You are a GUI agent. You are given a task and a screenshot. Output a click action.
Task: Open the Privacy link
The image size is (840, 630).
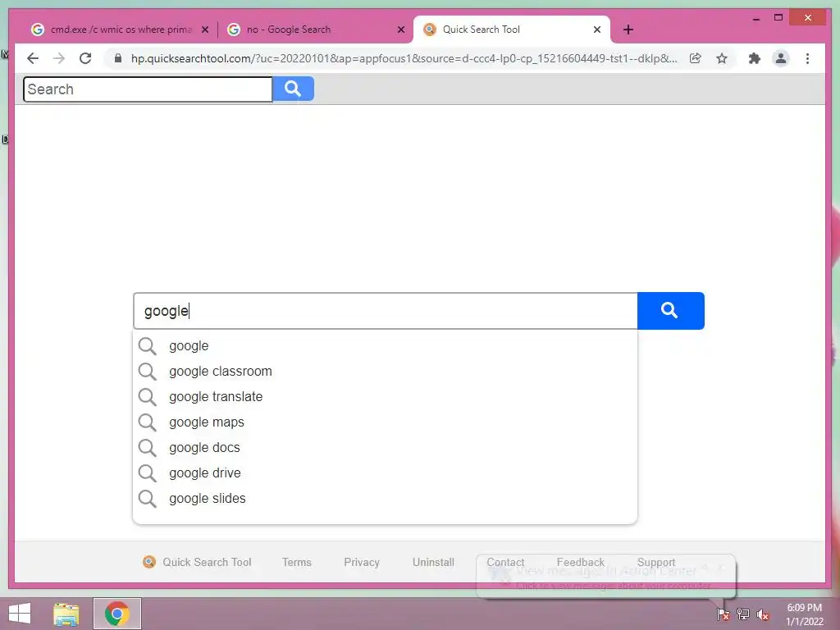coord(362,562)
